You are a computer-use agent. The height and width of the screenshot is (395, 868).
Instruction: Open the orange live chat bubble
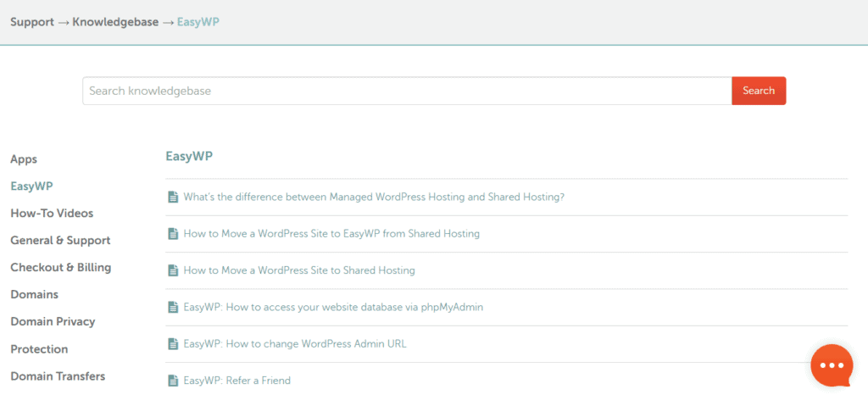click(831, 365)
